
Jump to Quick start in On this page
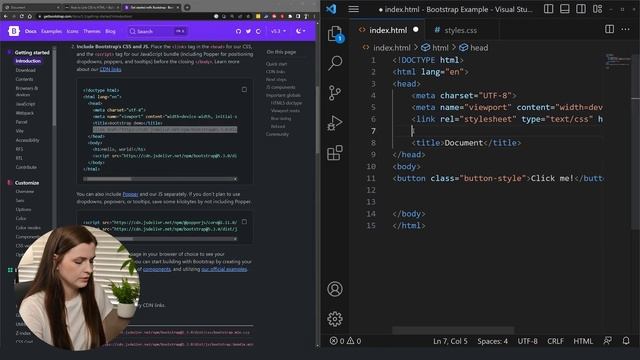[x=276, y=64]
